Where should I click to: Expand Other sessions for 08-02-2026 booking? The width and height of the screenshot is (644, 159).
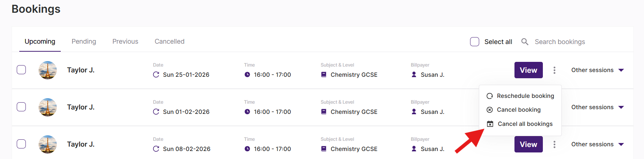point(597,144)
